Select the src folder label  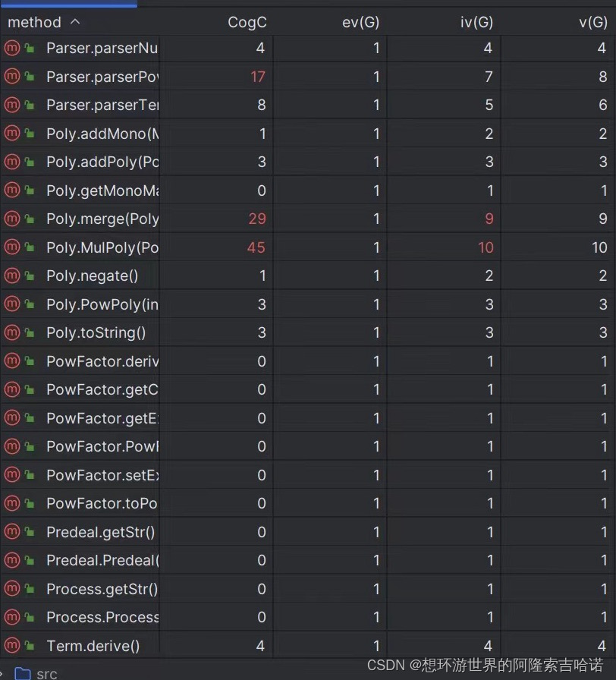point(47,673)
